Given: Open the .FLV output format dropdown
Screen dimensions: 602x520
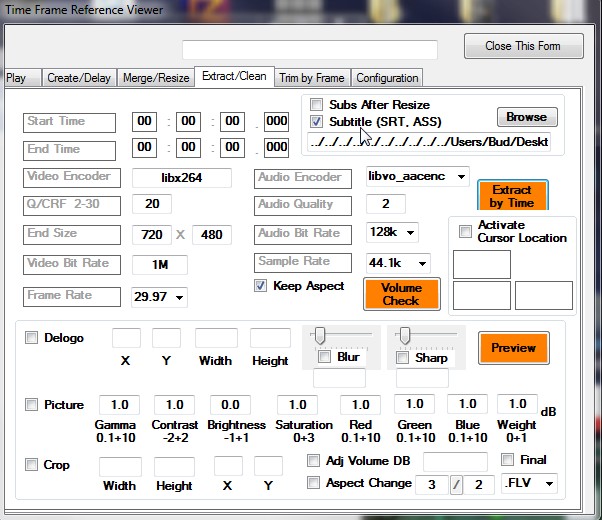Looking at the screenshot, I should 549,484.
